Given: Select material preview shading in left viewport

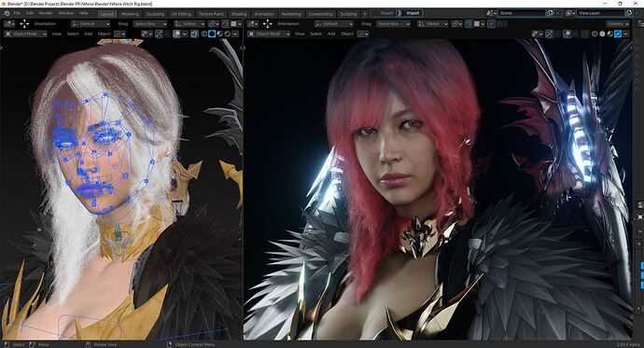Looking at the screenshot, I should (x=219, y=34).
